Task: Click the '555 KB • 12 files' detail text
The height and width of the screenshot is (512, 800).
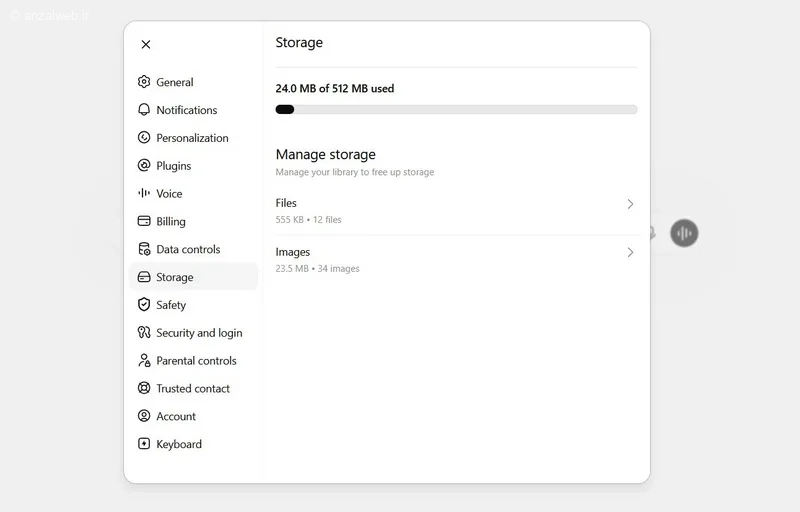Action: 308,219
